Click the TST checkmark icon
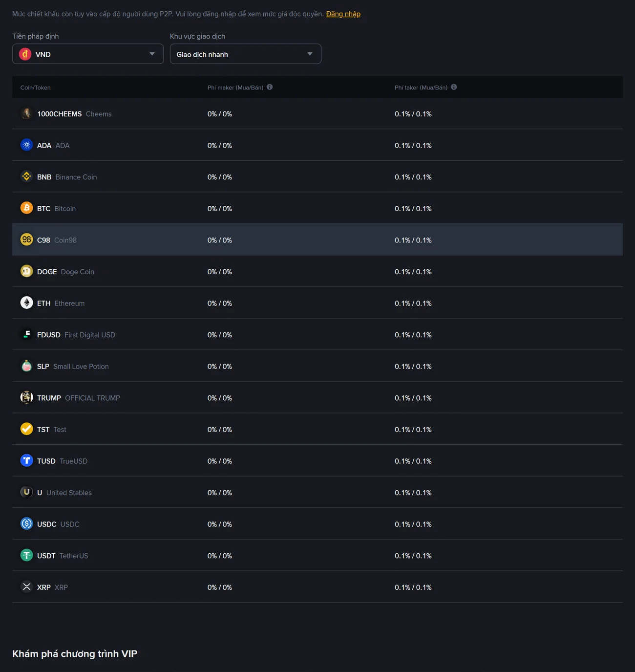The height and width of the screenshot is (672, 635). (26, 429)
